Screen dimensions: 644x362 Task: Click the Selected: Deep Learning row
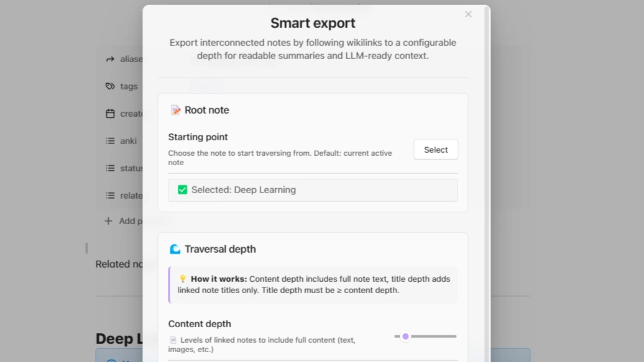313,189
